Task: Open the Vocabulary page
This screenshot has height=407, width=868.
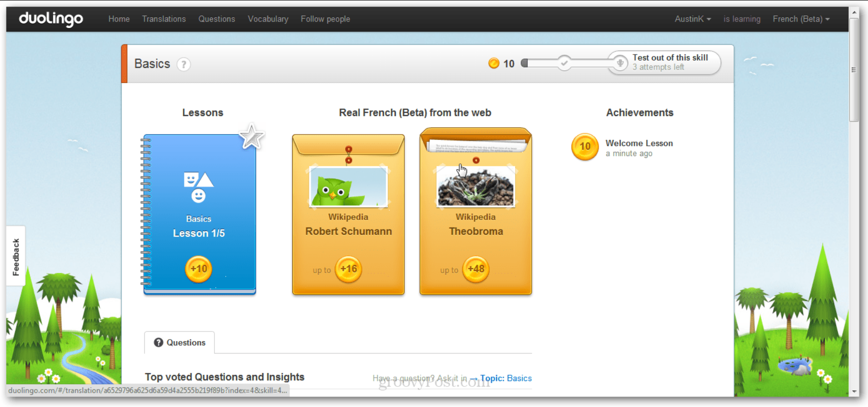Action: [268, 19]
